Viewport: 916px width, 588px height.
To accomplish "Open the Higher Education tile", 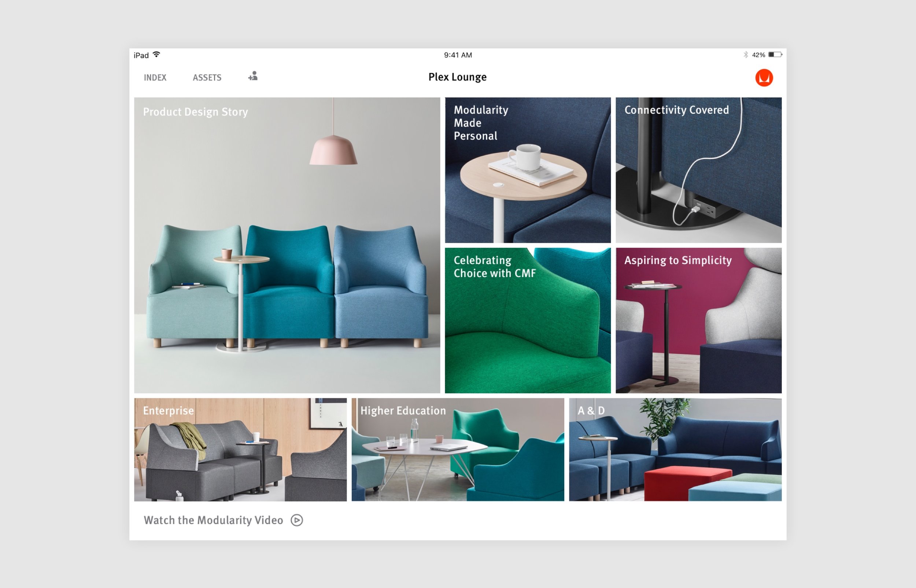I will (x=458, y=449).
